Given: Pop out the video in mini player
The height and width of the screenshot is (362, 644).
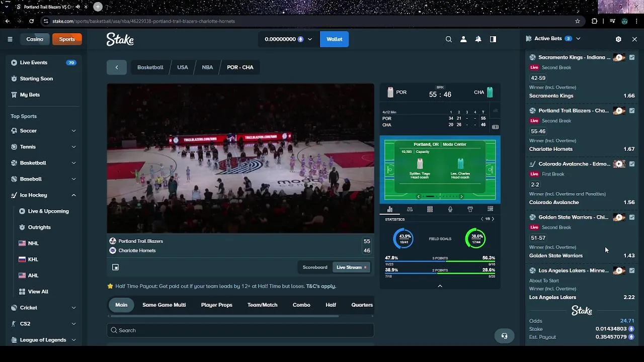Looking at the screenshot, I should coord(115,267).
